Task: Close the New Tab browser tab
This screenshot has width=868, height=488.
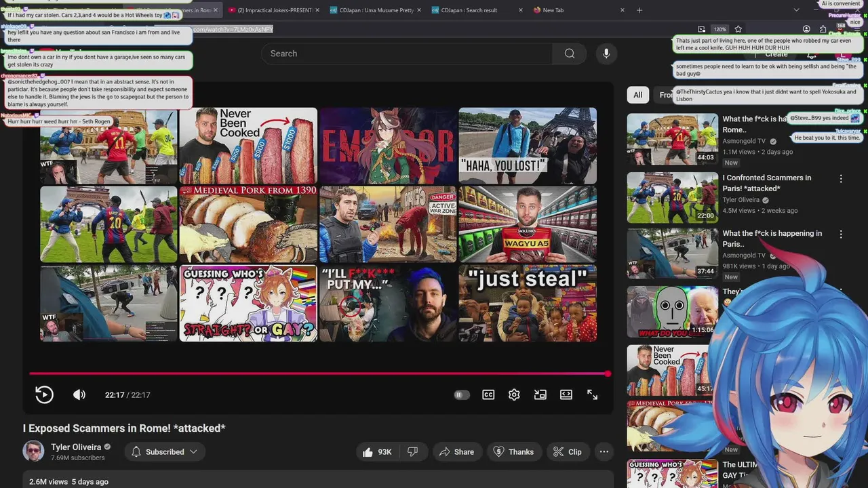Action: [x=623, y=10]
